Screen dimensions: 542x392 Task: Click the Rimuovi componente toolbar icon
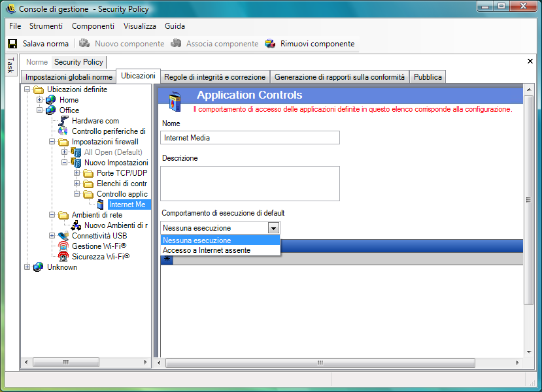click(x=270, y=44)
